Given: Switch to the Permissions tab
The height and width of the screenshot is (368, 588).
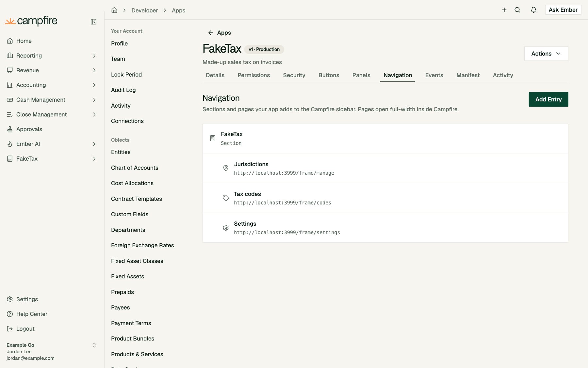Looking at the screenshot, I should click(253, 75).
